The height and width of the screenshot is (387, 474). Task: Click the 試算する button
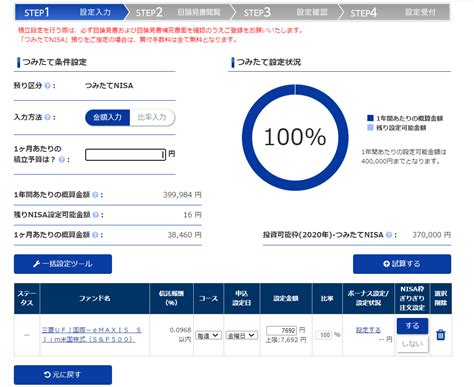click(402, 264)
